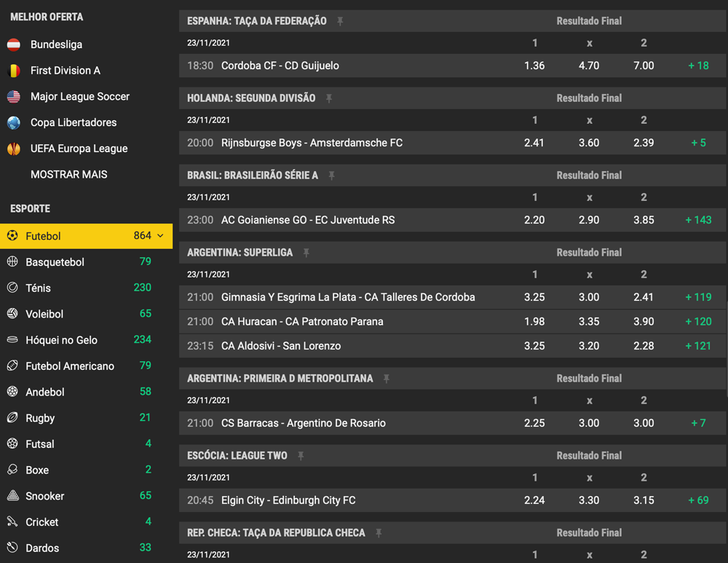
Task: Bet 1.36 on Cordoba CF home win
Action: pos(534,66)
